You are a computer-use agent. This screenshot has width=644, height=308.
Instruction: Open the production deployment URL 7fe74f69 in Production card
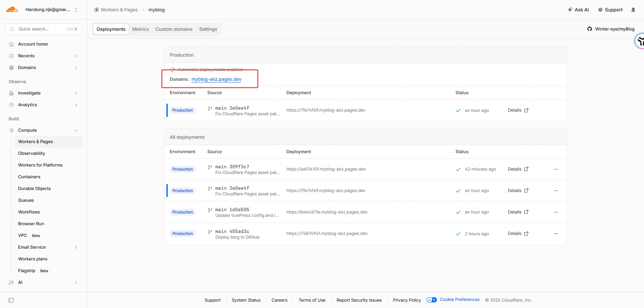[326, 110]
